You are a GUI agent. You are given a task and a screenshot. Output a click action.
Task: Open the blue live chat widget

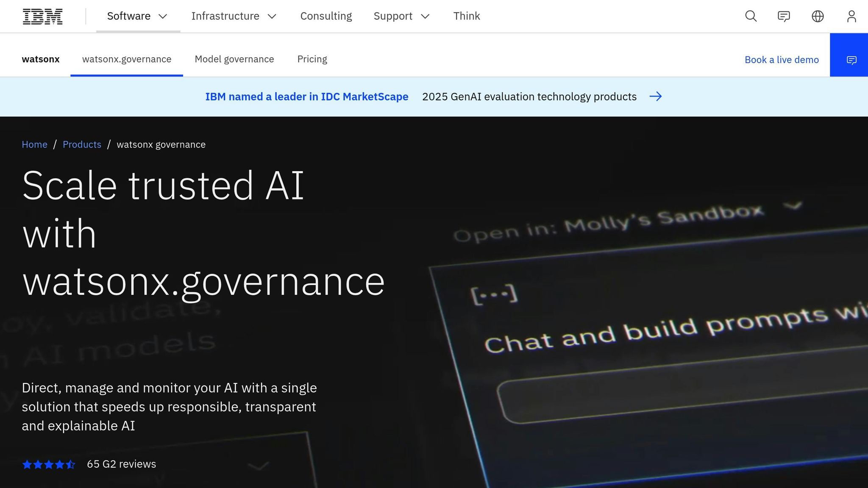(852, 60)
